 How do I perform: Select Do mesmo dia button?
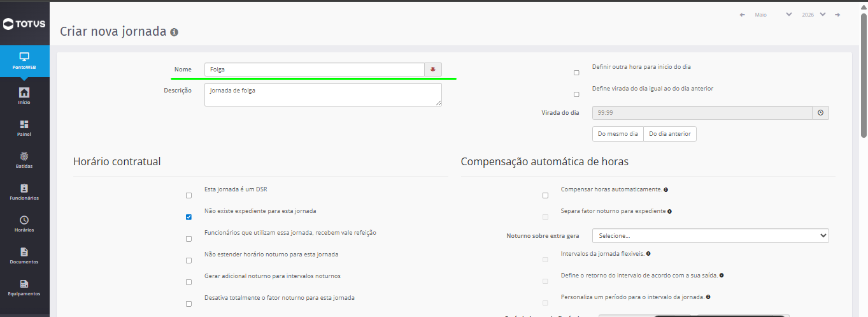pyautogui.click(x=617, y=134)
